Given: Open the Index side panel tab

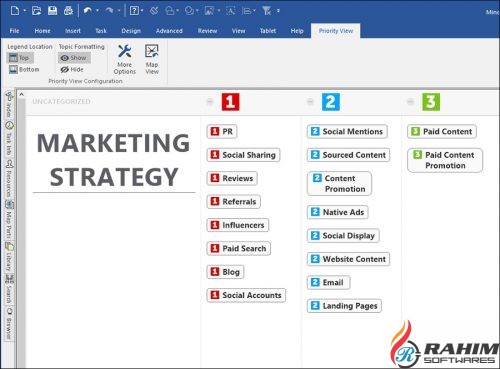Looking at the screenshot, I should (x=9, y=104).
